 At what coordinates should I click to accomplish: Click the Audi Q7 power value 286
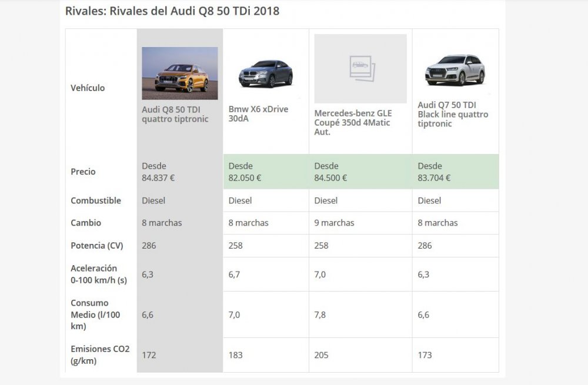pos(425,246)
